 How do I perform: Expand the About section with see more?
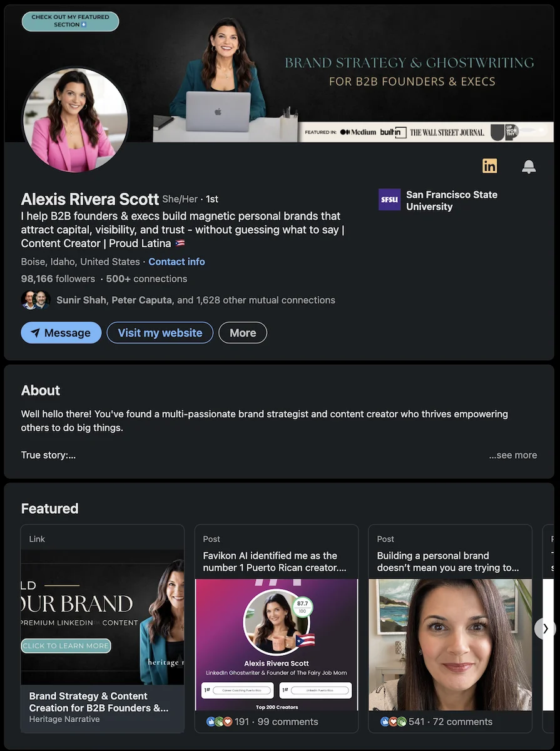tap(513, 455)
